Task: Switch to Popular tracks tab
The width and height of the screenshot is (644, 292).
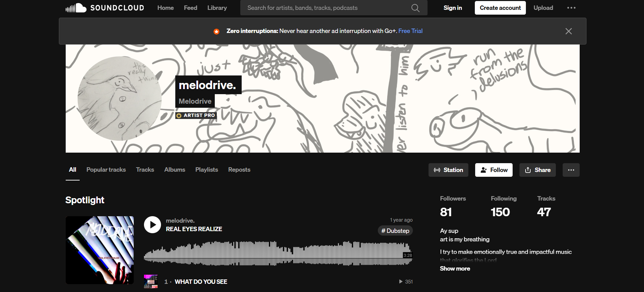Action: pos(106,170)
